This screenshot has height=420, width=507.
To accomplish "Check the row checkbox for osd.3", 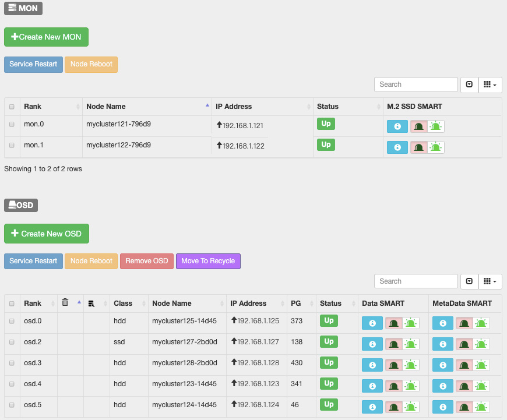I will (12, 363).
